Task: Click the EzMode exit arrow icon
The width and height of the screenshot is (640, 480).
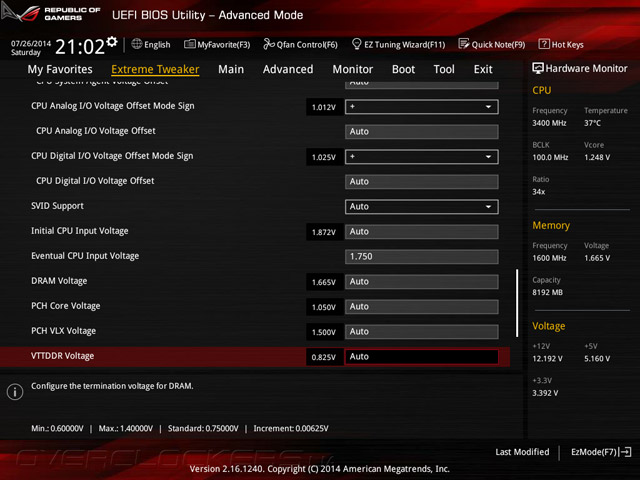Action: 625,452
